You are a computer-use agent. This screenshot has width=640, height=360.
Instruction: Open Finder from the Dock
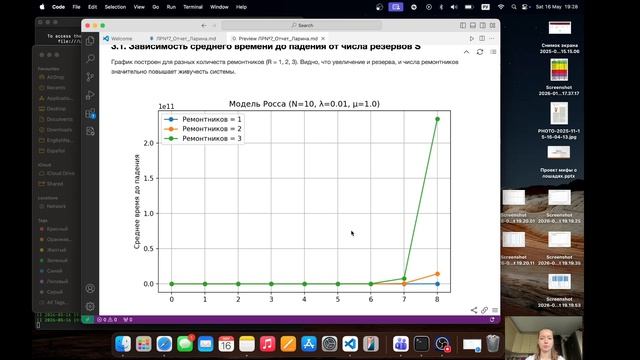click(123, 344)
